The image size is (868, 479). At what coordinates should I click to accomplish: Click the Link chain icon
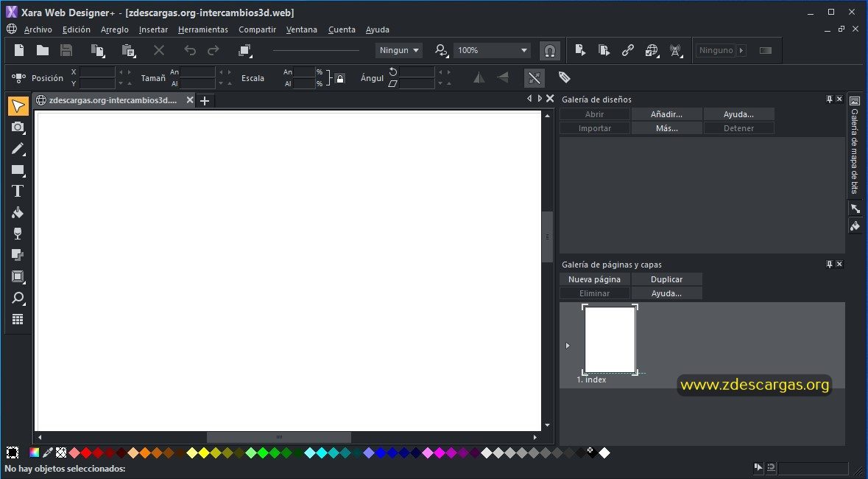click(x=627, y=50)
